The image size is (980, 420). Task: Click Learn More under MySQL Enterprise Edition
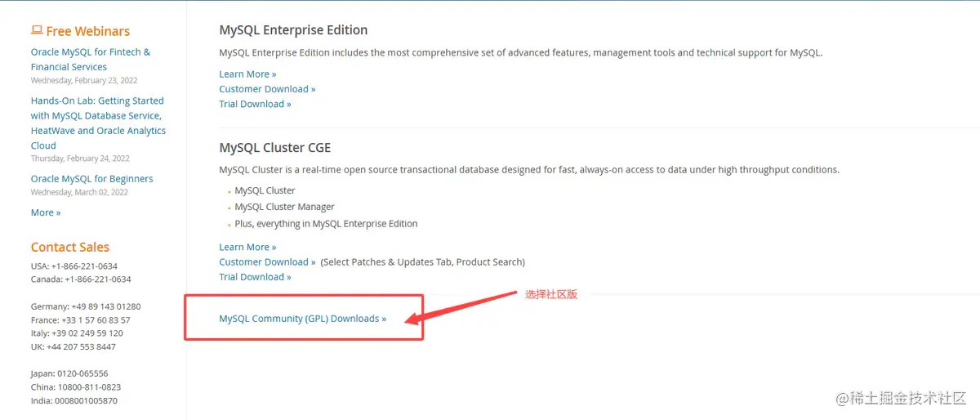pyautogui.click(x=247, y=74)
